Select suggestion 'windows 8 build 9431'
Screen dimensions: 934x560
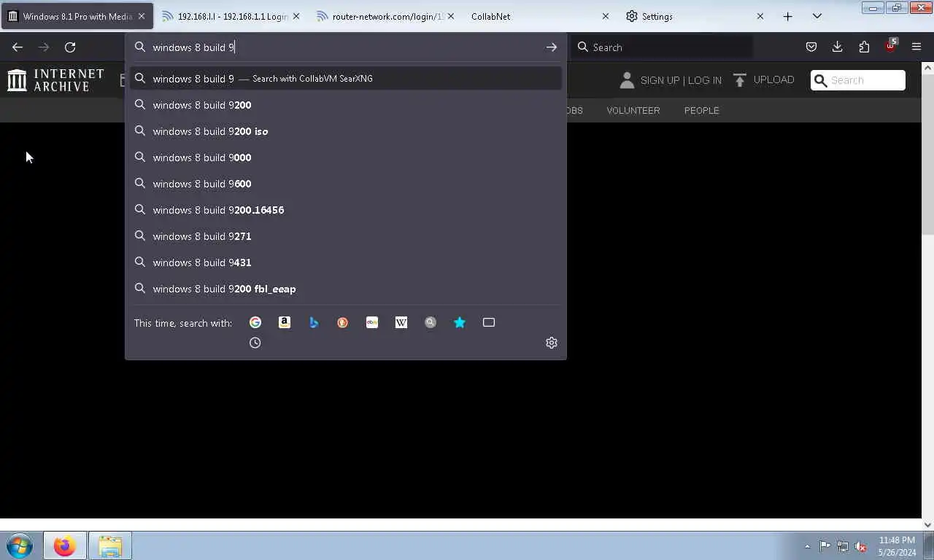pyautogui.click(x=346, y=262)
